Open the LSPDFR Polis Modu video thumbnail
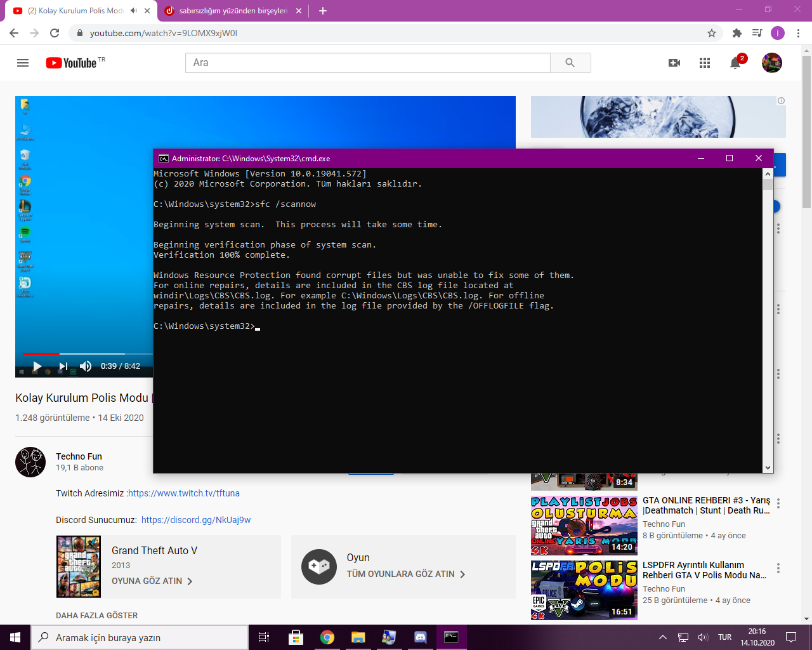Screen dimensions: 812x650 (x=584, y=590)
